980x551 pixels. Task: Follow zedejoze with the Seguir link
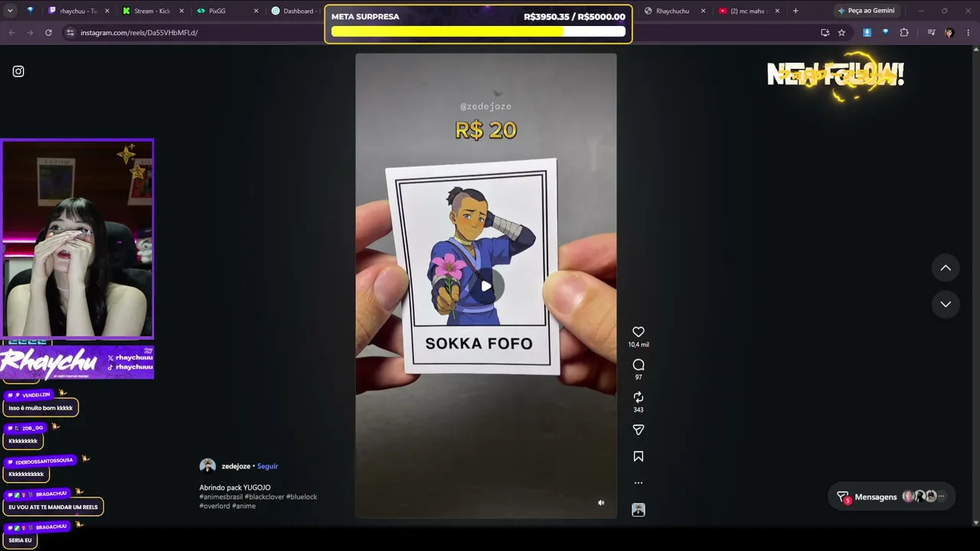[x=267, y=466]
